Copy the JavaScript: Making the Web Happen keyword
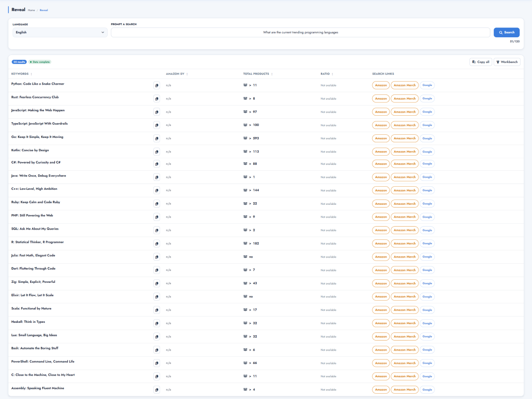The image size is (532, 399). point(156,112)
